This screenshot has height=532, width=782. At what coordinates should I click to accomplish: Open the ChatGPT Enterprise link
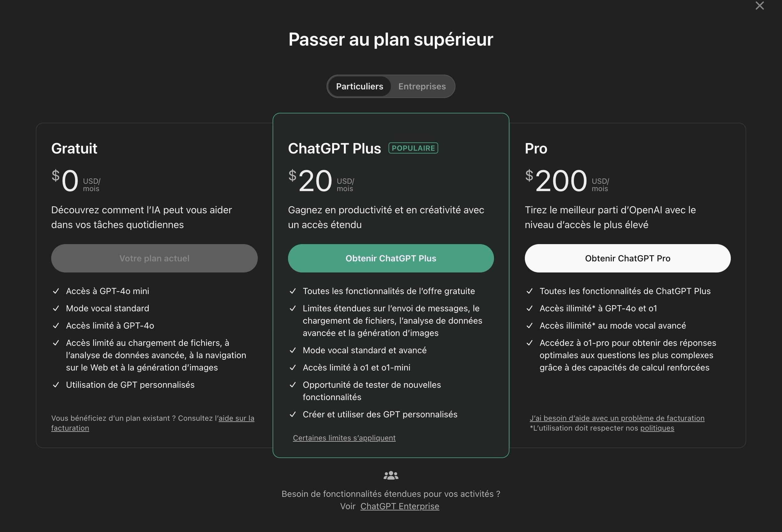pos(400,506)
